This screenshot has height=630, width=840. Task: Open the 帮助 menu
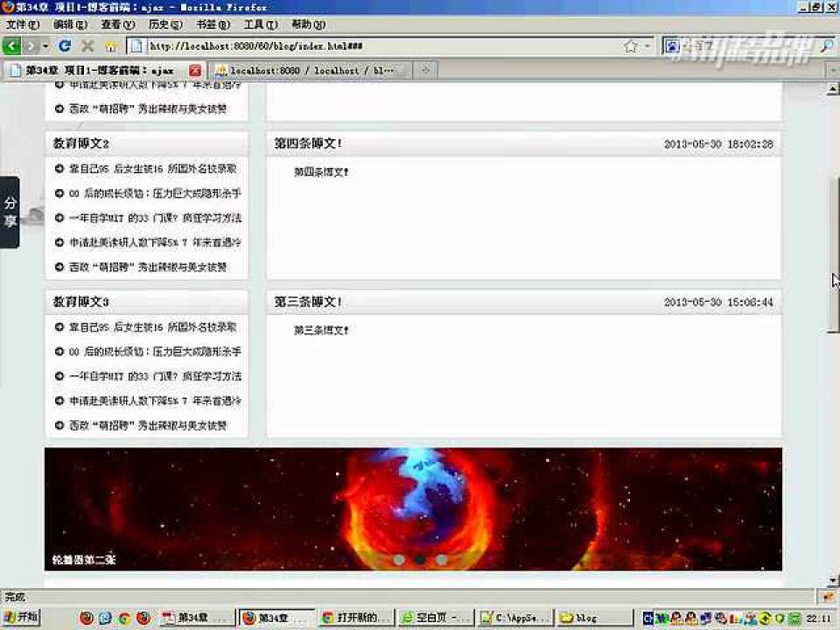click(308, 24)
